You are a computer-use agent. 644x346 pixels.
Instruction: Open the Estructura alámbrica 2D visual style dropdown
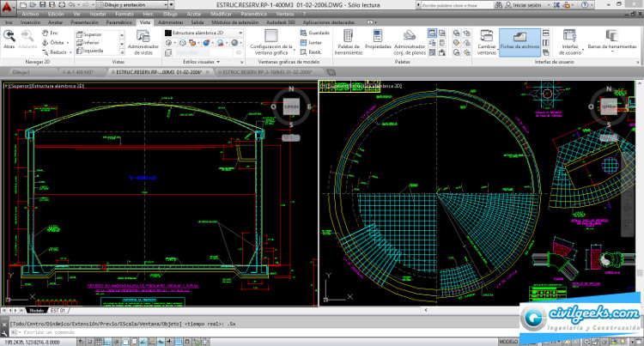(x=208, y=33)
